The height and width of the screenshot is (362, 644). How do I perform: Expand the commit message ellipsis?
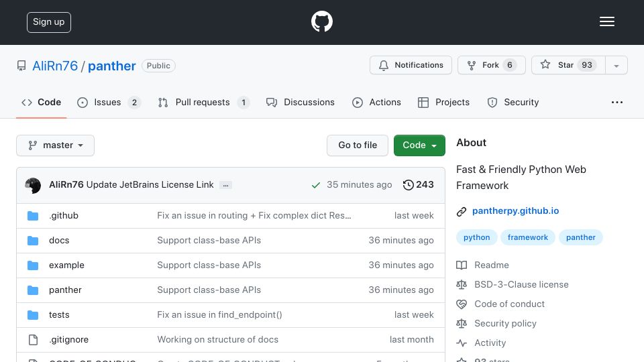(x=225, y=185)
